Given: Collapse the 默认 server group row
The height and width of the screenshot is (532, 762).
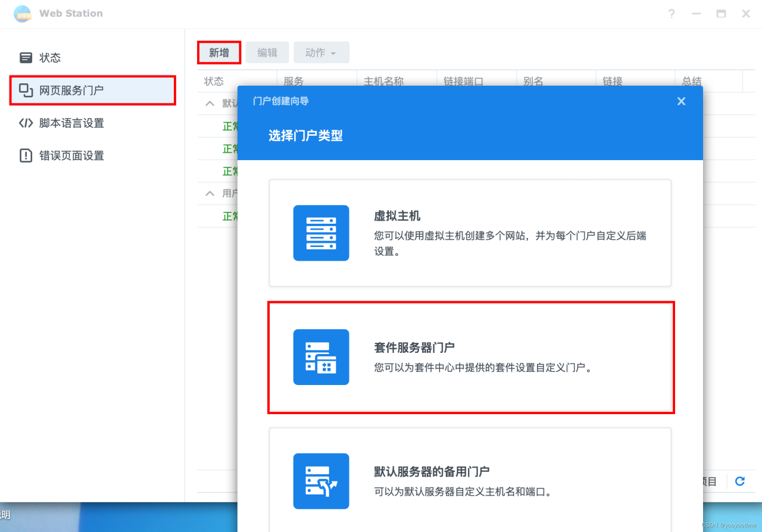Looking at the screenshot, I should coord(210,103).
